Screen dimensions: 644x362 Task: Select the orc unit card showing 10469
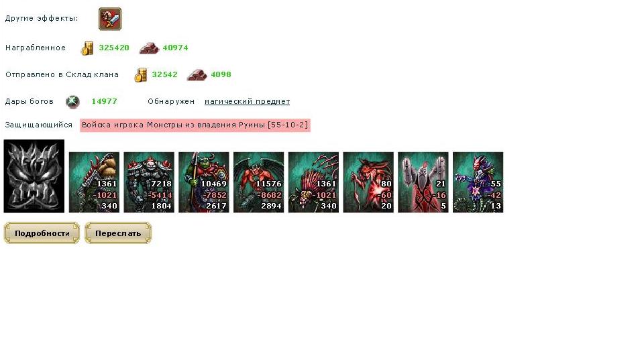tap(204, 182)
